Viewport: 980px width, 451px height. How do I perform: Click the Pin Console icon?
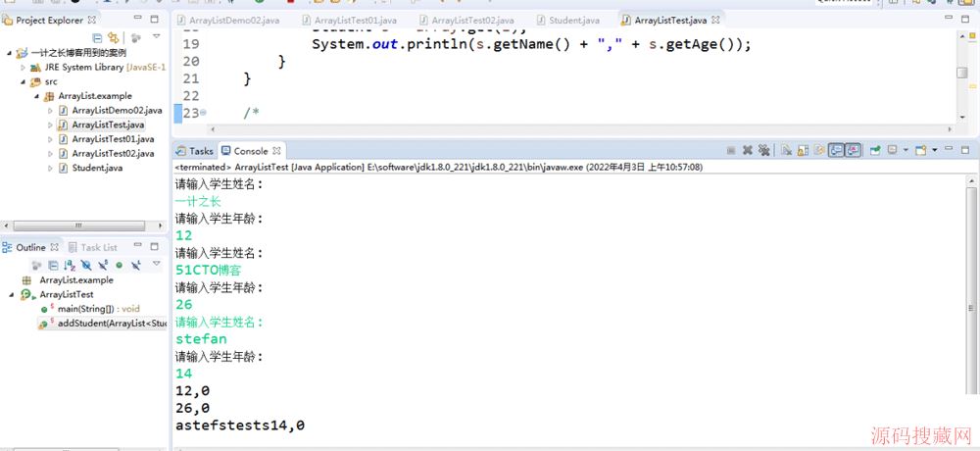click(875, 151)
